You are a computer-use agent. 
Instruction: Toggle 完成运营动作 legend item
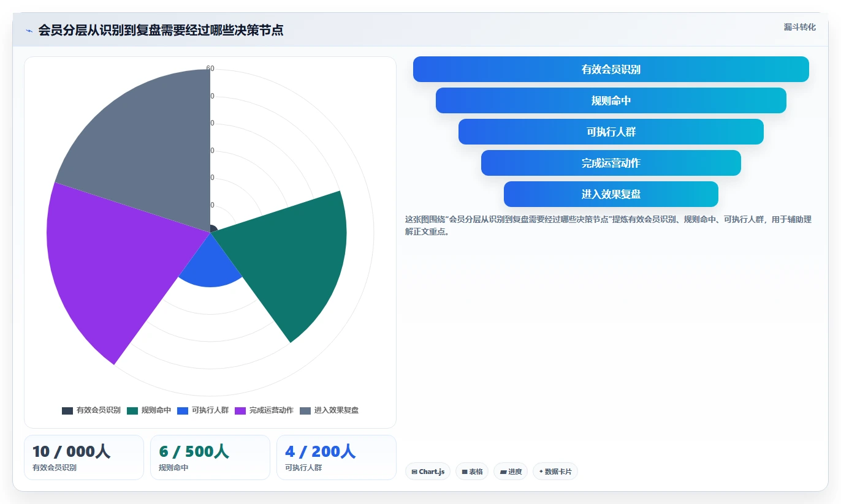point(264,410)
